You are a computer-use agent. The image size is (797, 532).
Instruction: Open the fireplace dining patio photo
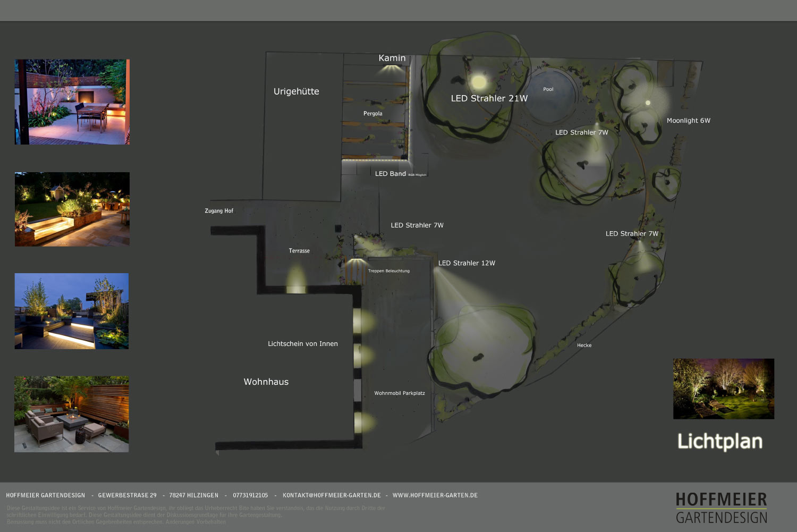[72, 102]
